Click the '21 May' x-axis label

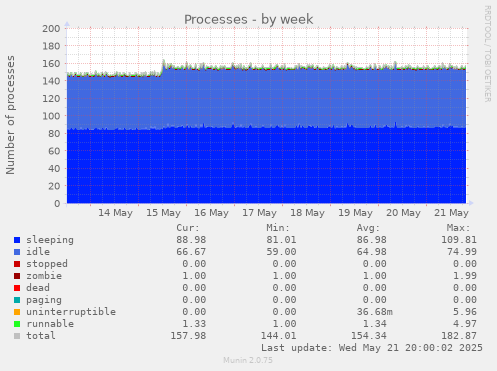(451, 213)
